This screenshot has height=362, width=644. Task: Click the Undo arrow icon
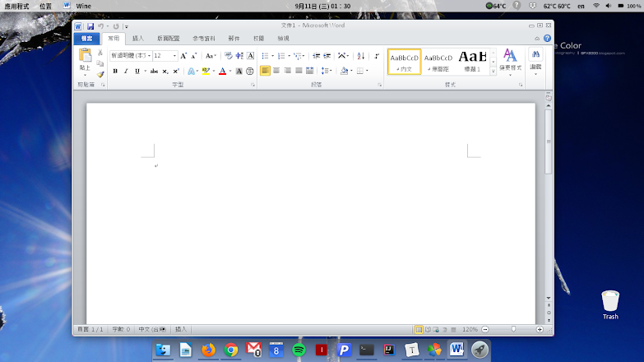tap(100, 26)
